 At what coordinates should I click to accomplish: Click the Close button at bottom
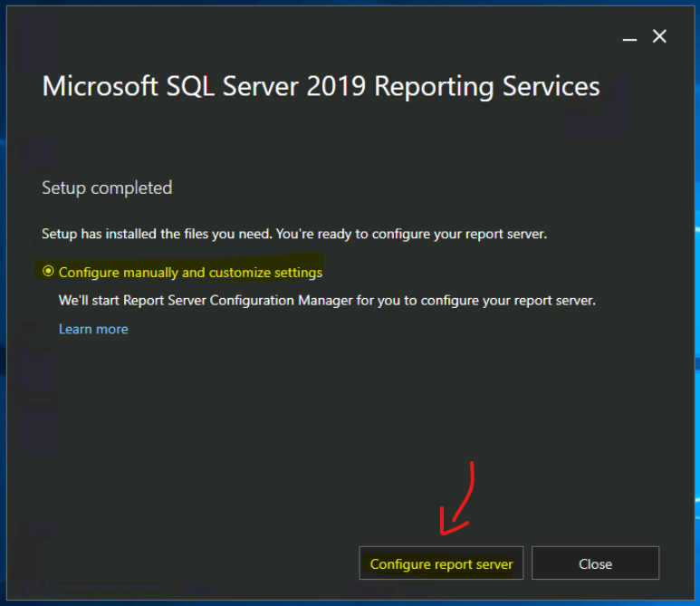coord(595,563)
